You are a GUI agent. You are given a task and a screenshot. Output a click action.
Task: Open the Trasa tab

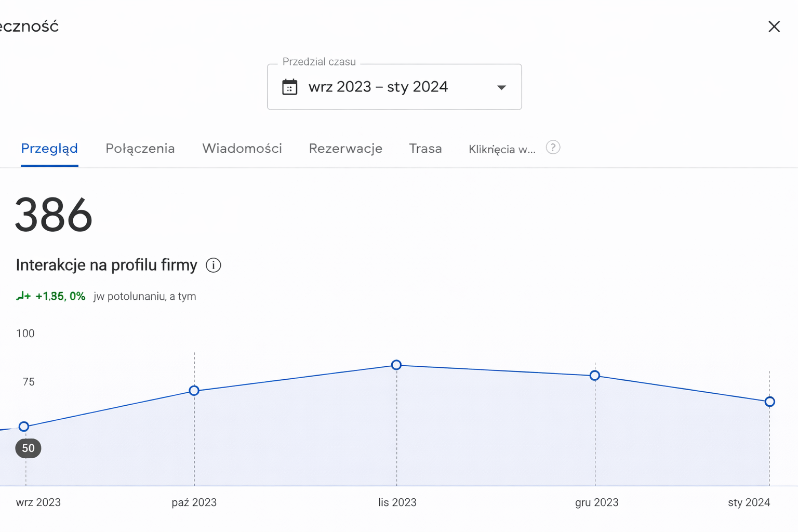(x=425, y=149)
